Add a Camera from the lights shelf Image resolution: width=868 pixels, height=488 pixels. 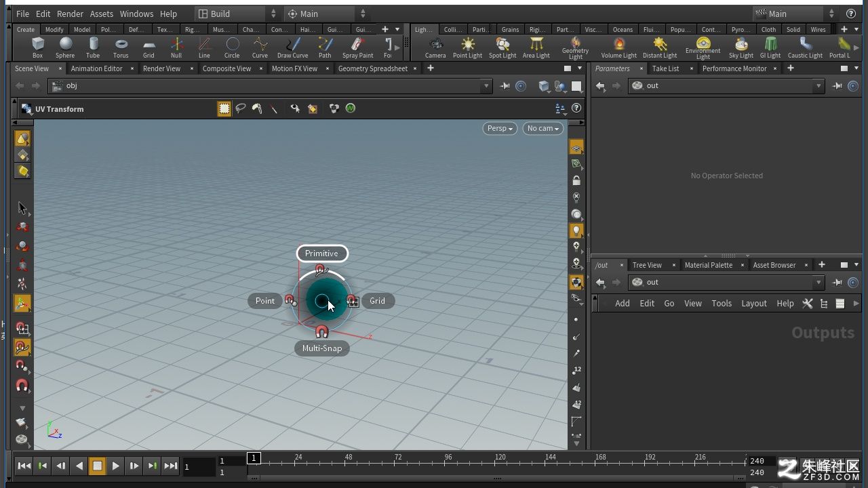(435, 47)
